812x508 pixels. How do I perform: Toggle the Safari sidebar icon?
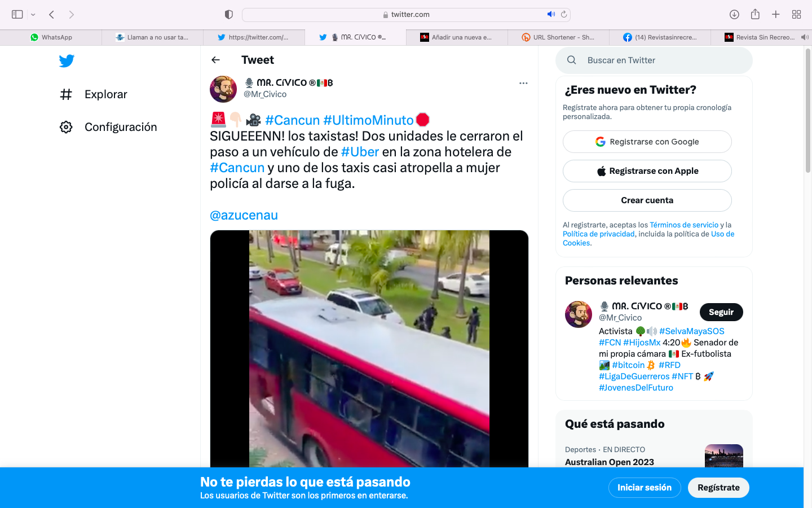coord(17,14)
